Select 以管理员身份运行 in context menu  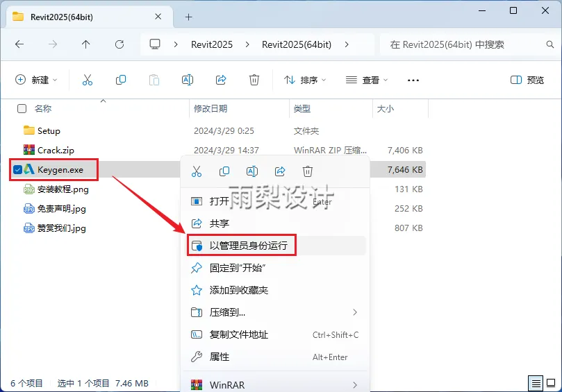click(x=275, y=246)
